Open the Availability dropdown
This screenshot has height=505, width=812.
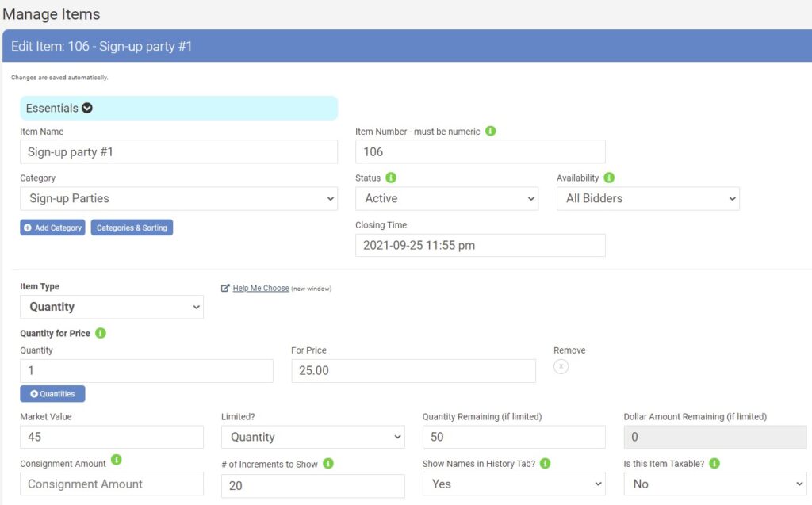(x=647, y=199)
